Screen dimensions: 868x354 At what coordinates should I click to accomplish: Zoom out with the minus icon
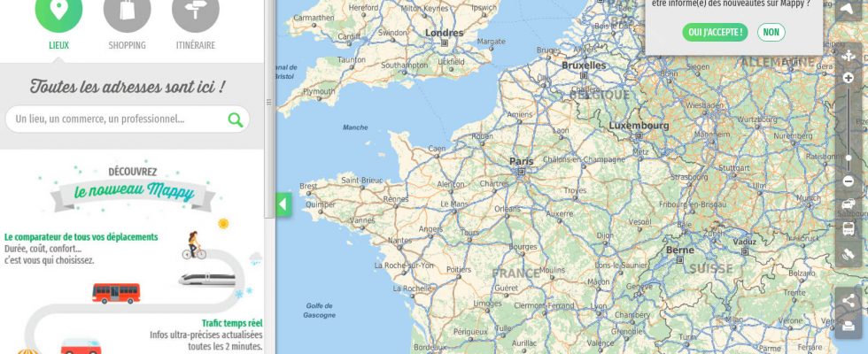click(849, 181)
